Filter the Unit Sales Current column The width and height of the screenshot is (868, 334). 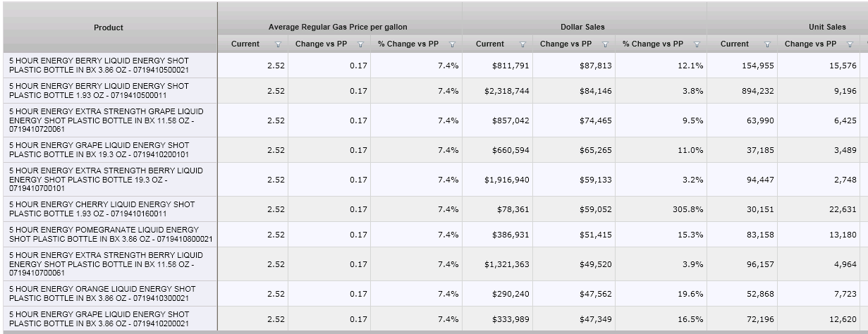[x=767, y=44]
